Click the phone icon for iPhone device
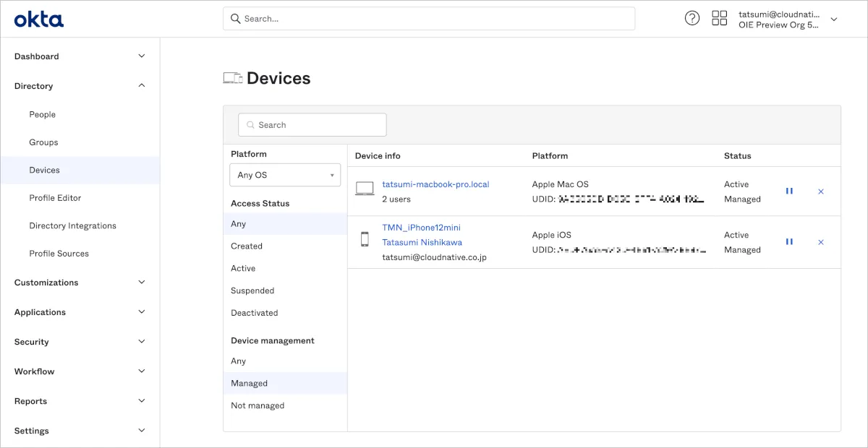Screen dimensions: 868x448 coord(365,239)
